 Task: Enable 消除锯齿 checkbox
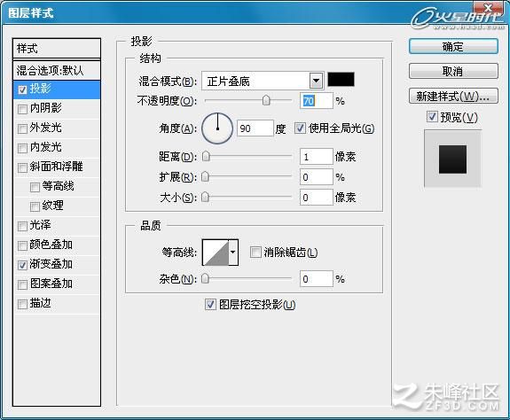tap(255, 252)
